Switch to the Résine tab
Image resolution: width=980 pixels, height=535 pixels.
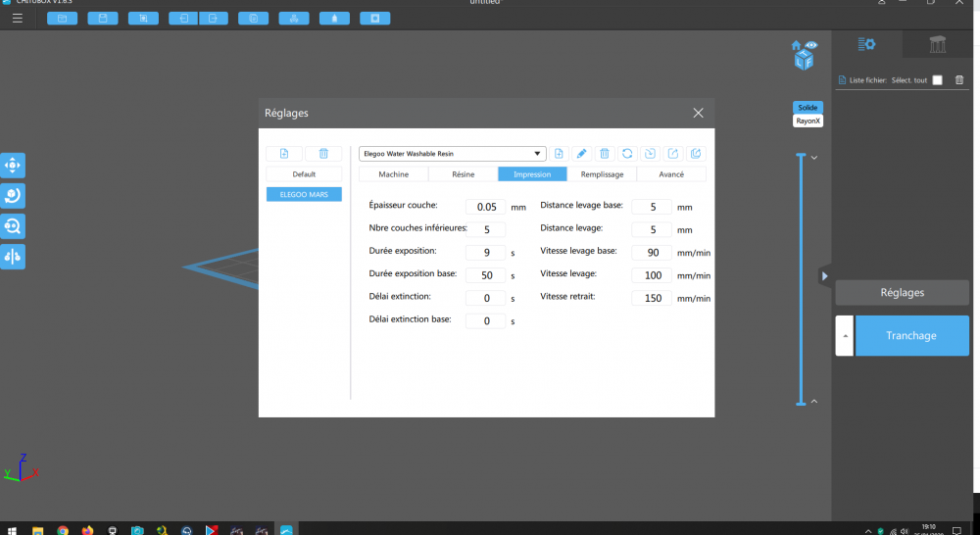pyautogui.click(x=464, y=174)
